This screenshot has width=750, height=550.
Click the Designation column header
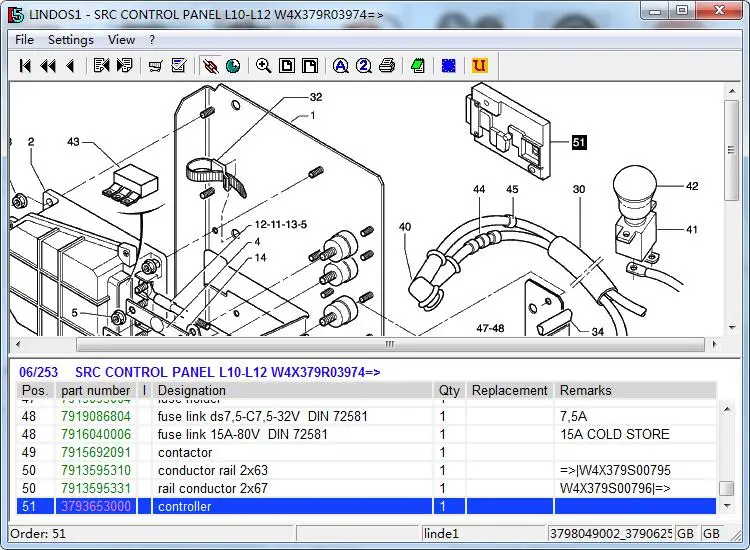(x=292, y=390)
